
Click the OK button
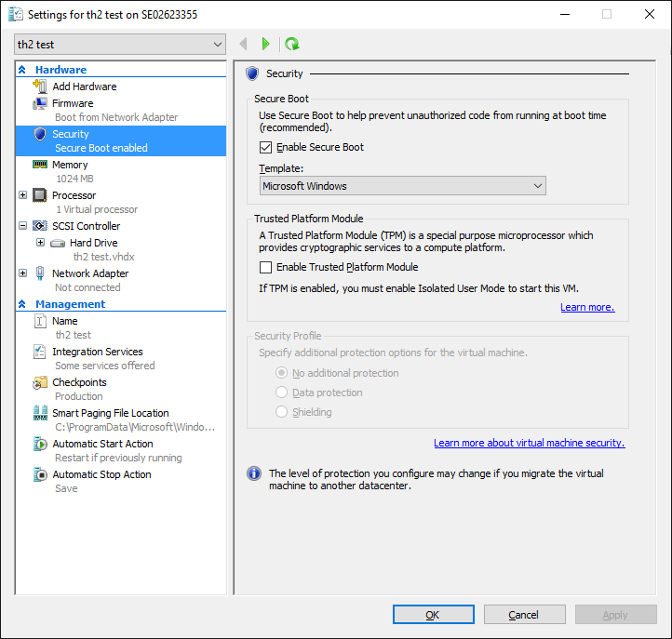(434, 615)
